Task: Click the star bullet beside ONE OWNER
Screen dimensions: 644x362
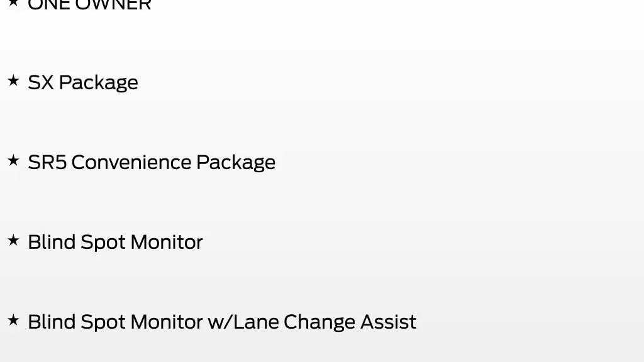Action: (13, 3)
